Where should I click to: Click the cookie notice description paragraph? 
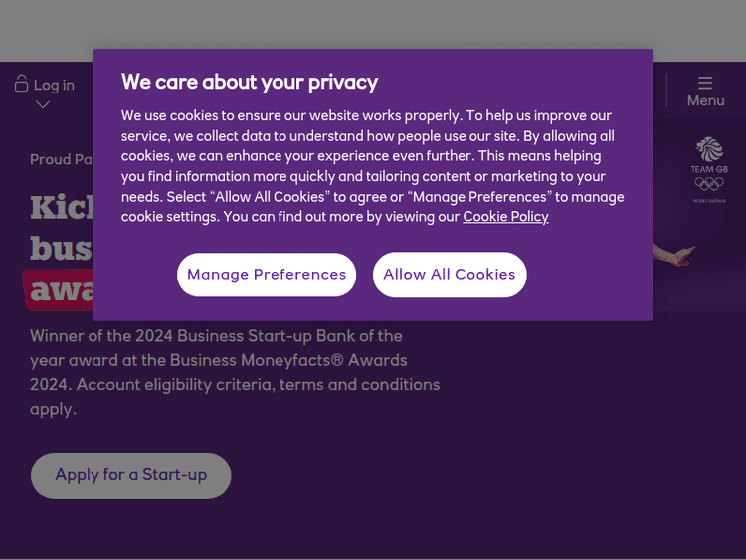click(x=372, y=166)
